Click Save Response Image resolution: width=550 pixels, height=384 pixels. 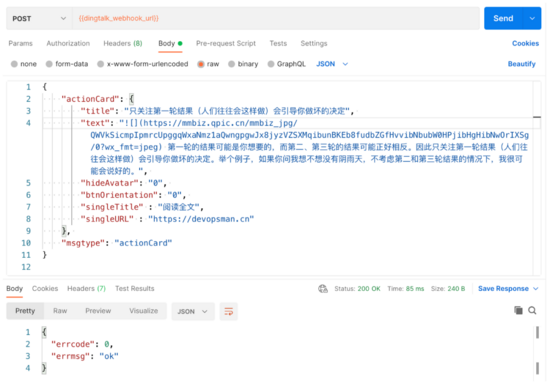click(503, 289)
